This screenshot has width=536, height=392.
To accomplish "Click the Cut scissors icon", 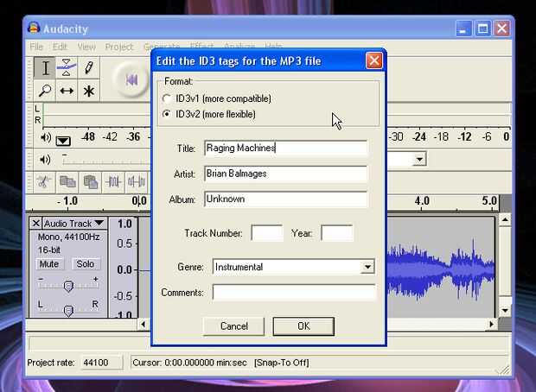I will click(44, 182).
